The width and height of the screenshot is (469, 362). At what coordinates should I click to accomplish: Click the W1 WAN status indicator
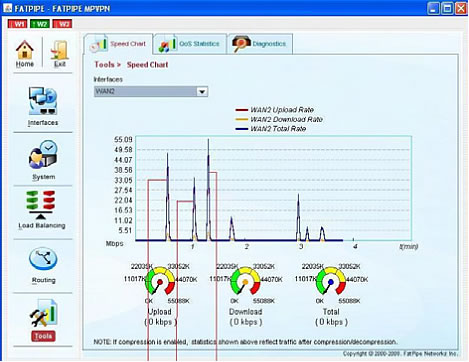[17, 24]
